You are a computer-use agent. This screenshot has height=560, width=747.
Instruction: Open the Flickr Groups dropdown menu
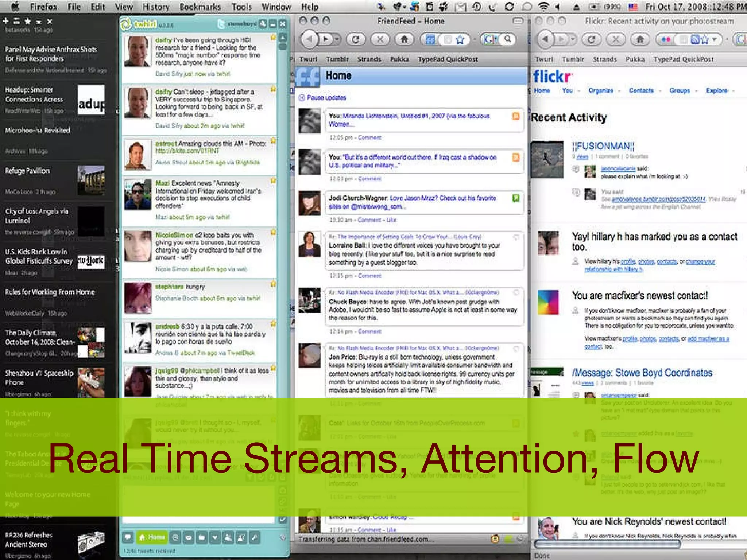point(684,91)
